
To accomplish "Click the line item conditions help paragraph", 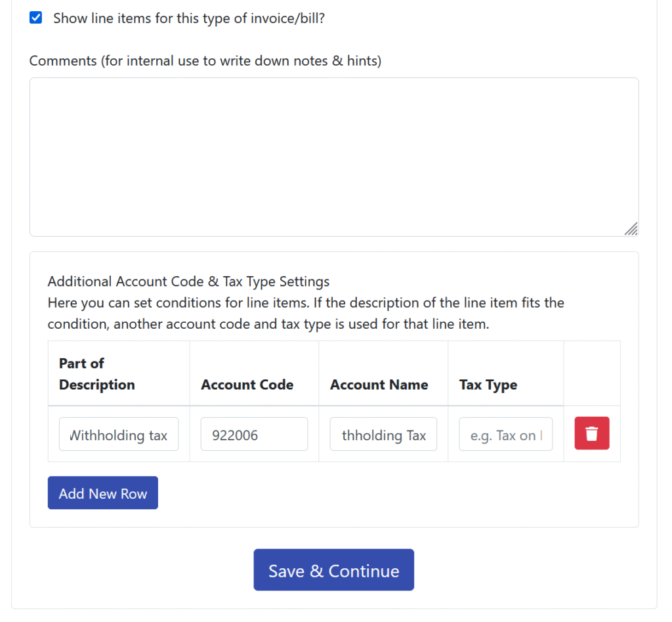I will tap(306, 313).
